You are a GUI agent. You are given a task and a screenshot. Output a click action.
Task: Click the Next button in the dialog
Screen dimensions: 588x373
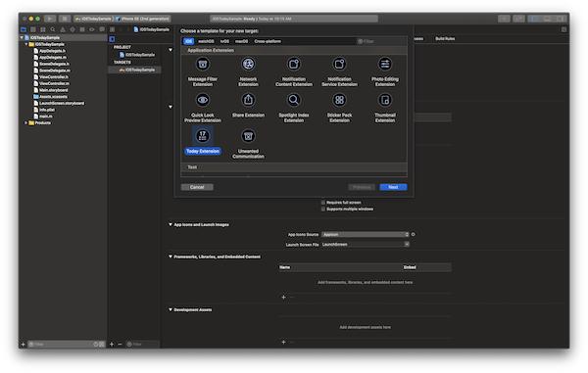(393, 187)
